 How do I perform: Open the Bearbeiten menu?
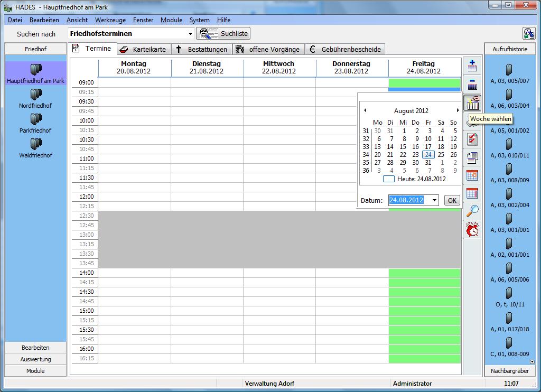coord(44,20)
